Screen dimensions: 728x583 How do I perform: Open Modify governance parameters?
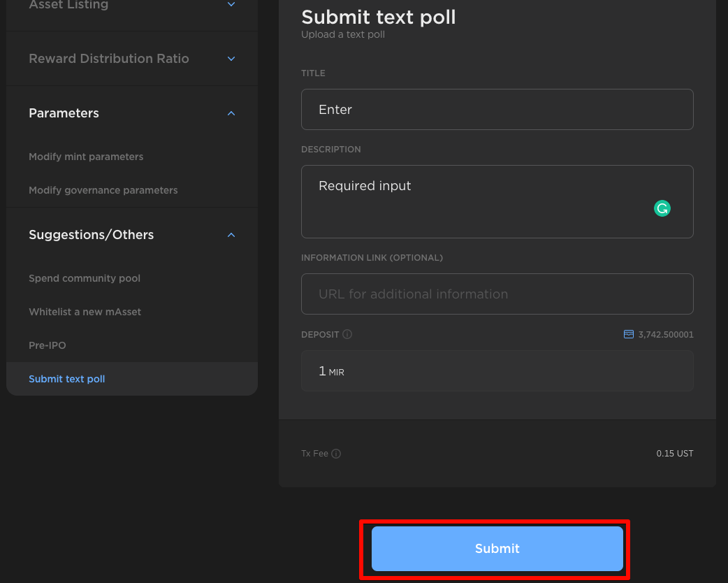tap(103, 190)
